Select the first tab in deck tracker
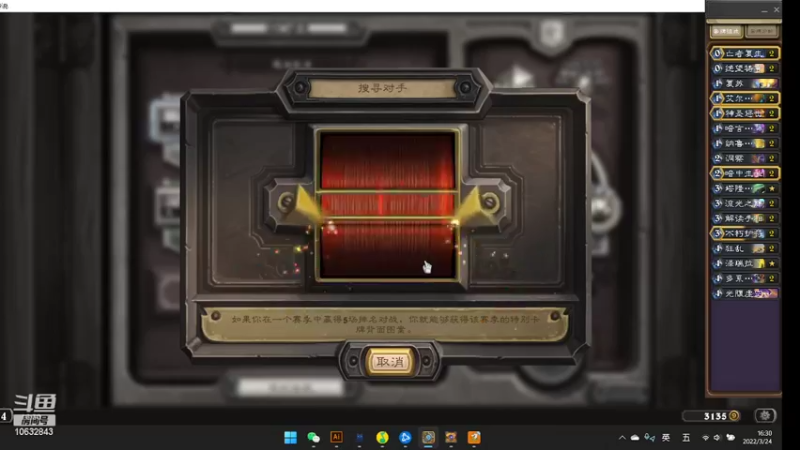 click(726, 31)
